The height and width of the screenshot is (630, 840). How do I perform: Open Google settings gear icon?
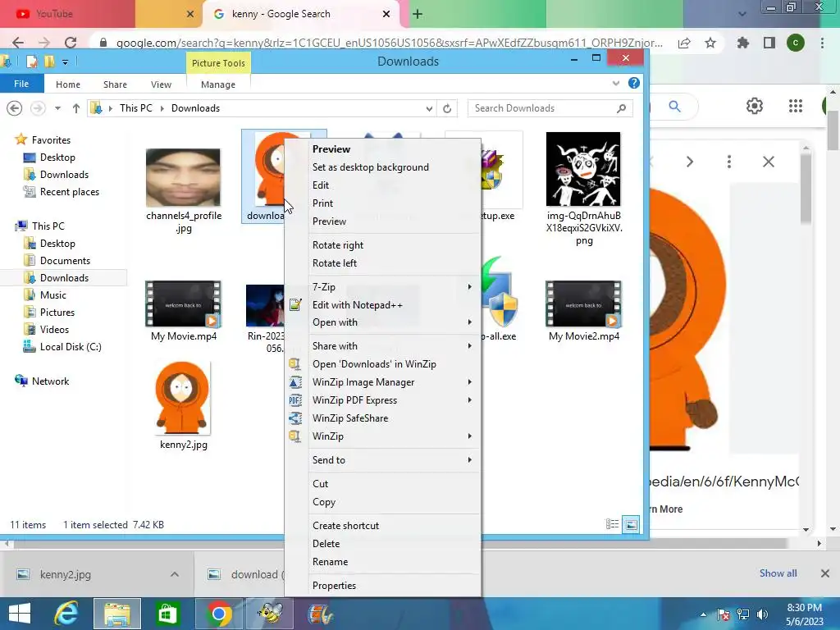[x=755, y=106]
